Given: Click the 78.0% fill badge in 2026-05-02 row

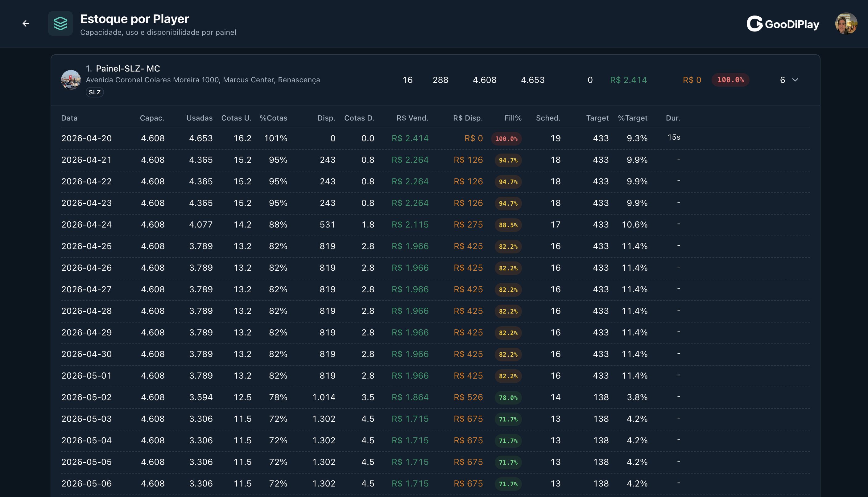Looking at the screenshot, I should click(x=508, y=398).
